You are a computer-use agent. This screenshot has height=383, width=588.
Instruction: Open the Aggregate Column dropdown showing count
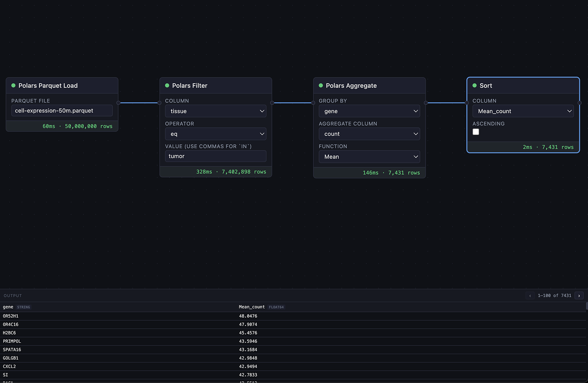(x=369, y=134)
